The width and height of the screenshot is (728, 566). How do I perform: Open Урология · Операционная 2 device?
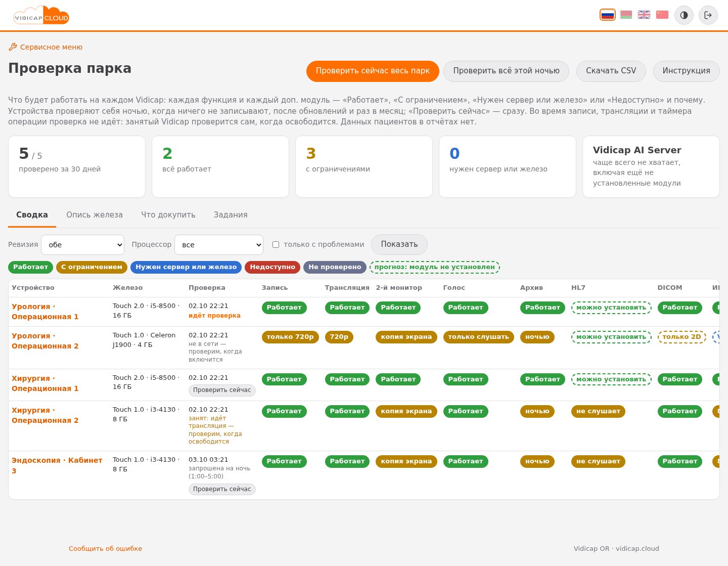click(x=45, y=341)
